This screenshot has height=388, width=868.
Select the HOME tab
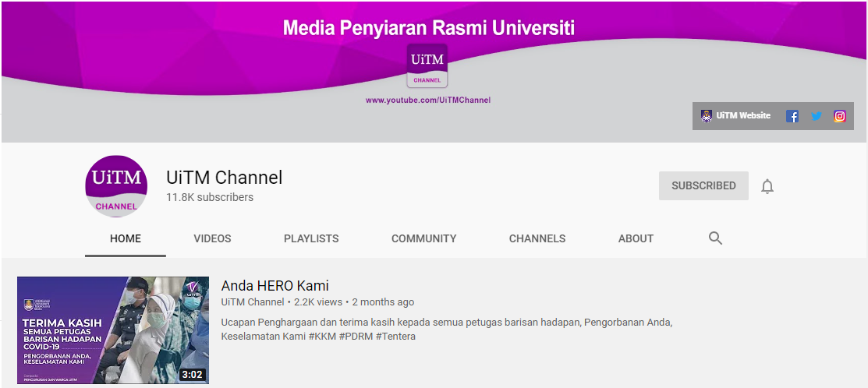(x=126, y=238)
